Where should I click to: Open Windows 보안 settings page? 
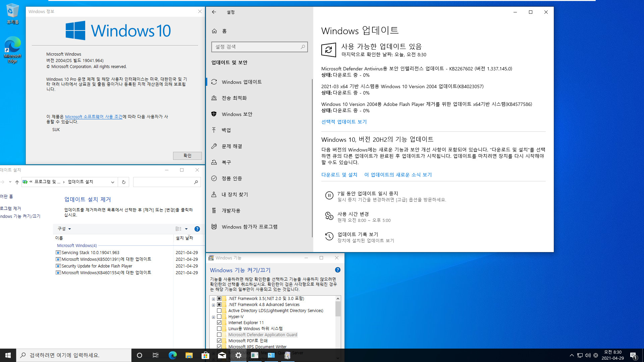coord(259,114)
